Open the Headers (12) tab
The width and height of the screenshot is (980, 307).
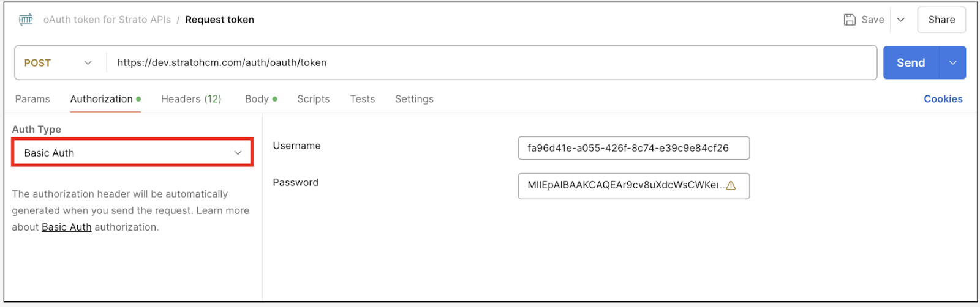click(191, 99)
